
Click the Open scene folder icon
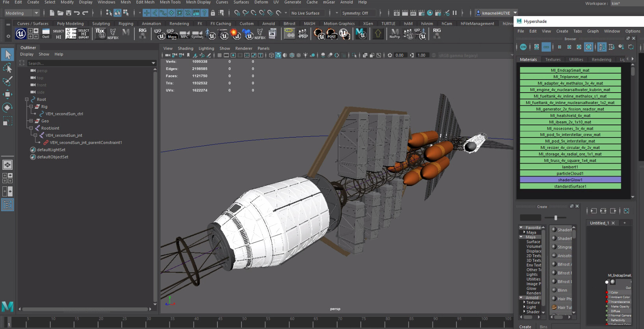pyautogui.click(x=60, y=13)
